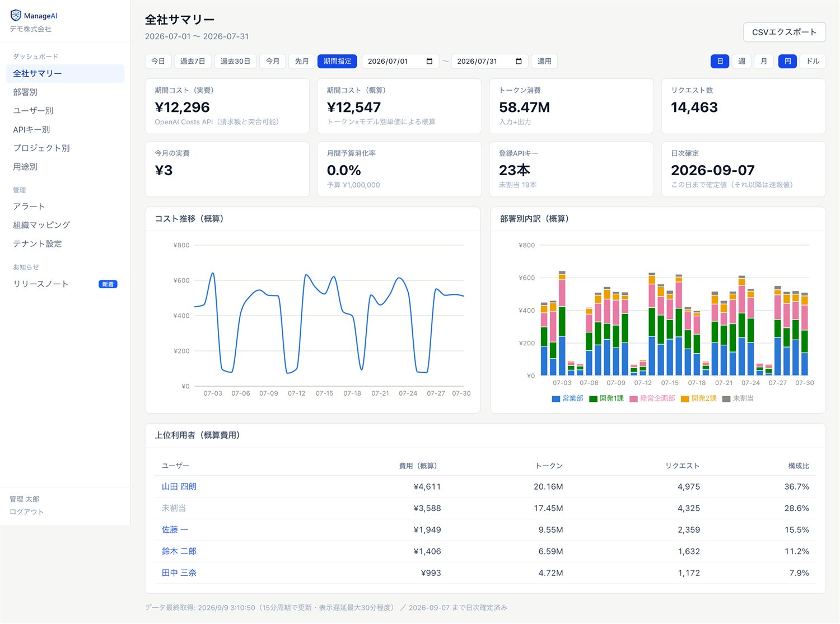Open user 田中 三奈 details
This screenshot has width=840, height=624.
point(179,573)
